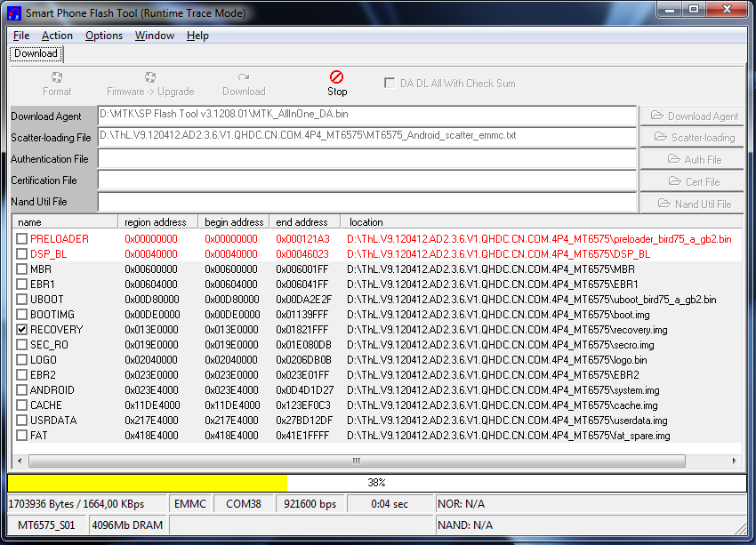756x545 pixels.
Task: Click the Cert File button
Action: click(692, 181)
